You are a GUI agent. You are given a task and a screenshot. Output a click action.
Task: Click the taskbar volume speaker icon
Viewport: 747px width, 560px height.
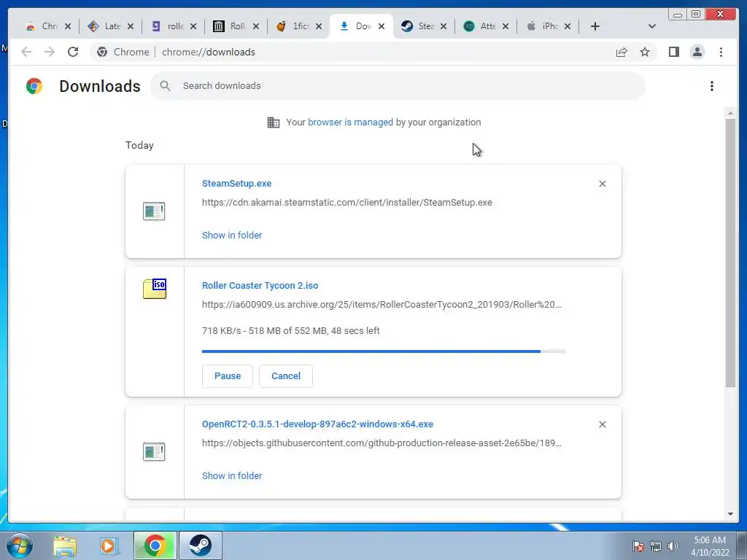673,546
